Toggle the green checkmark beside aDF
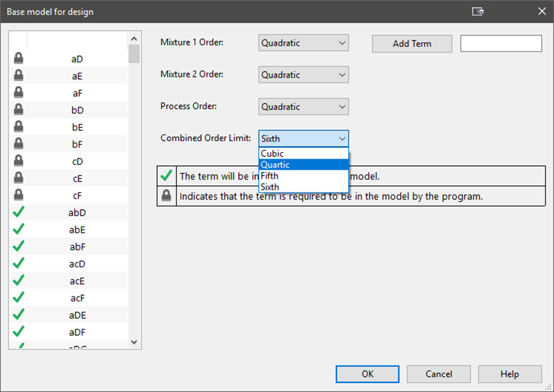The image size is (554, 392). click(19, 332)
